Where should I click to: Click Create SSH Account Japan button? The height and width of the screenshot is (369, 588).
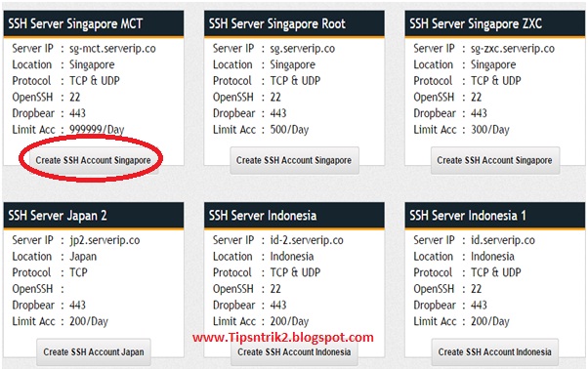pyautogui.click(x=94, y=352)
